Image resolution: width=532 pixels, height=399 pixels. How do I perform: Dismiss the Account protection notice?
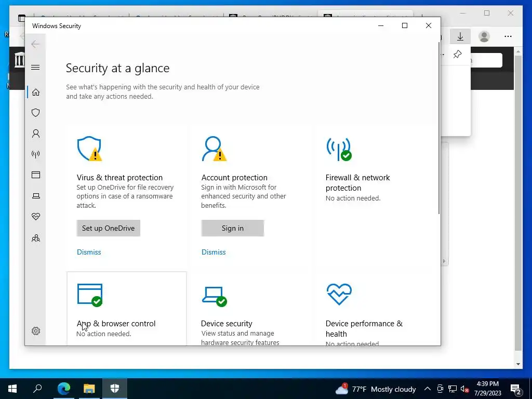(x=214, y=252)
